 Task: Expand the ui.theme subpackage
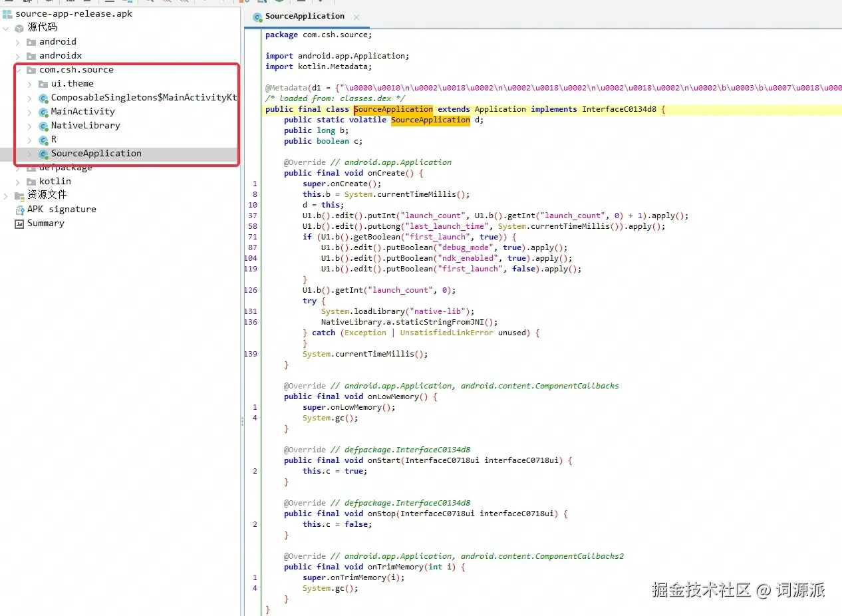(30, 84)
